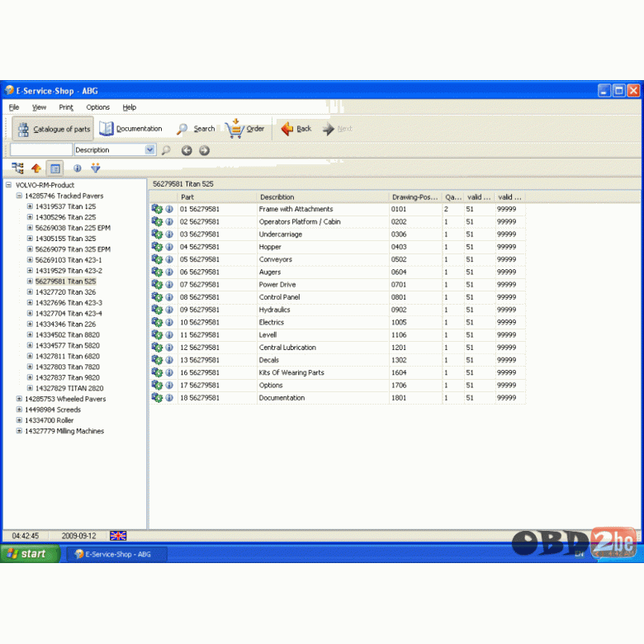Expand the 14285753 Wheeled Pavers node
This screenshot has height=644, width=644.
19,399
